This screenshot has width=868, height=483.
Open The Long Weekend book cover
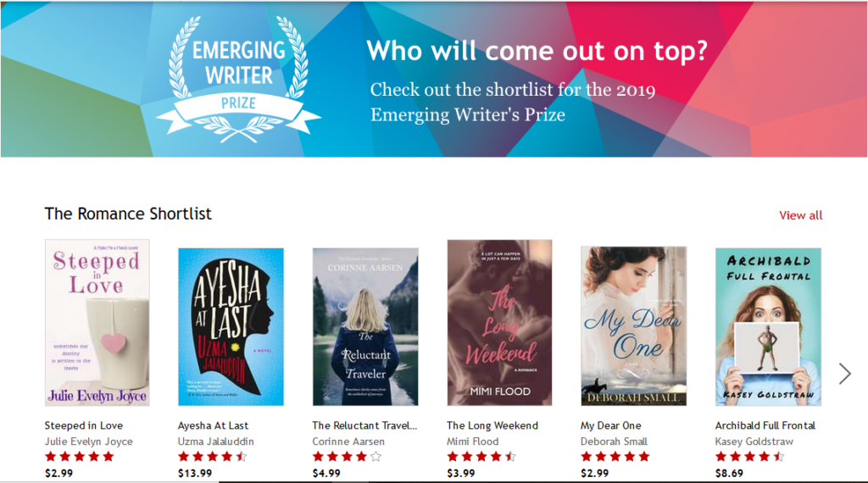tap(499, 323)
